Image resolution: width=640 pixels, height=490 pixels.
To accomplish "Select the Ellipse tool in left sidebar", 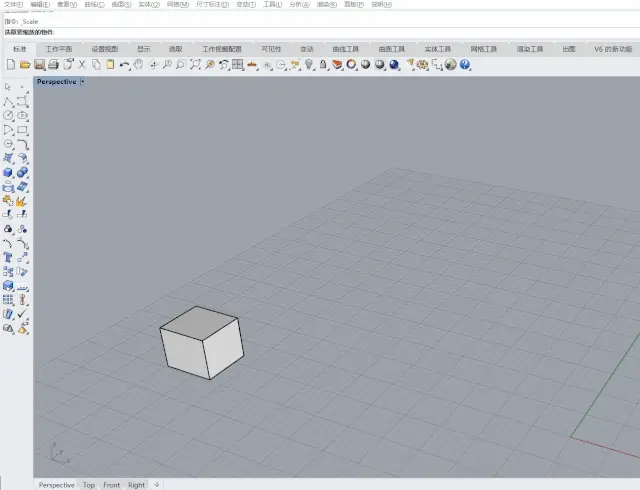I will (x=22, y=116).
